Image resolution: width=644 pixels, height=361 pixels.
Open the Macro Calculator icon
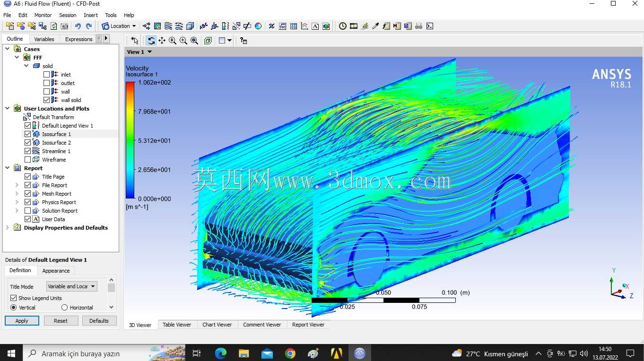(397, 26)
